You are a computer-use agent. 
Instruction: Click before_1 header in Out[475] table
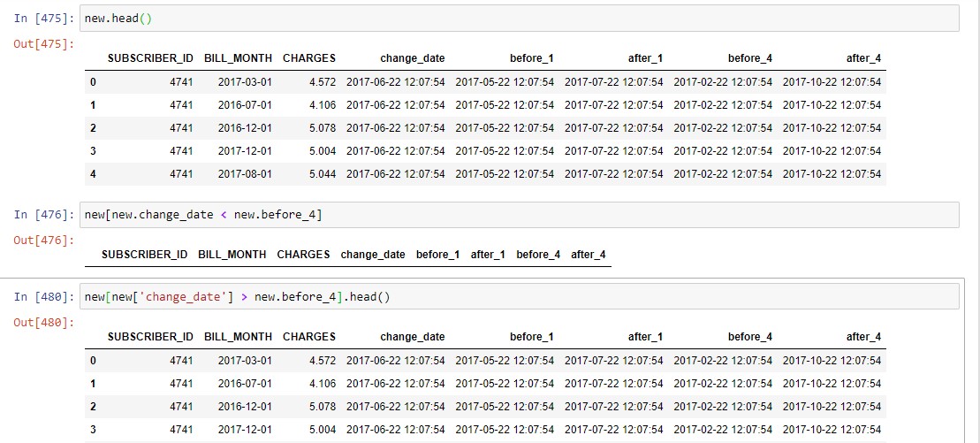coord(532,58)
